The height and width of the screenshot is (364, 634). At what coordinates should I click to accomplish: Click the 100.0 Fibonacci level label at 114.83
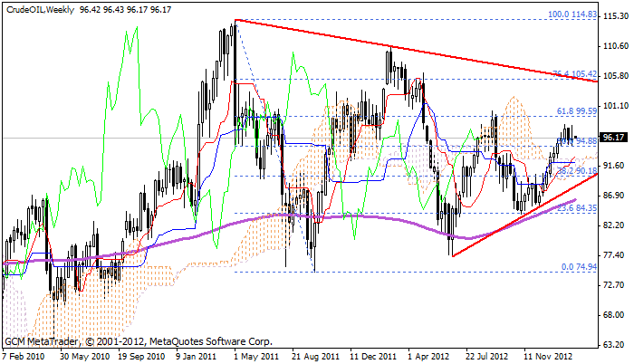tap(573, 14)
